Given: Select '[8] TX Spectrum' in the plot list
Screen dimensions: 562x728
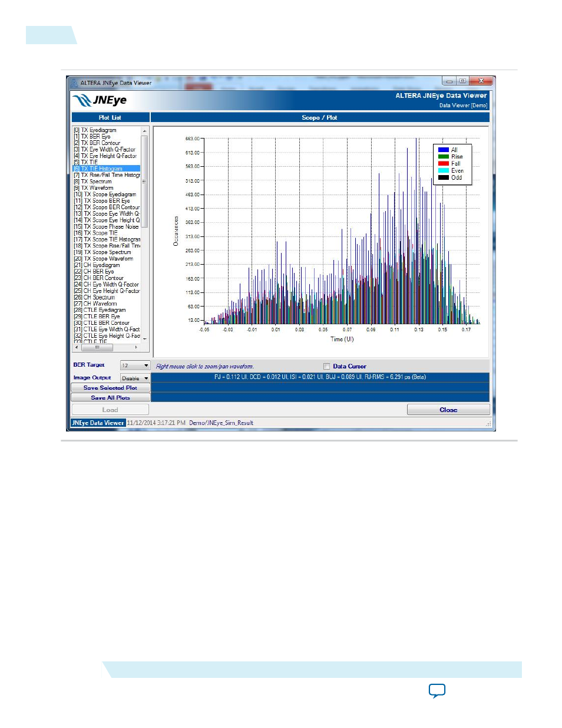Looking at the screenshot, I should tap(92, 182).
